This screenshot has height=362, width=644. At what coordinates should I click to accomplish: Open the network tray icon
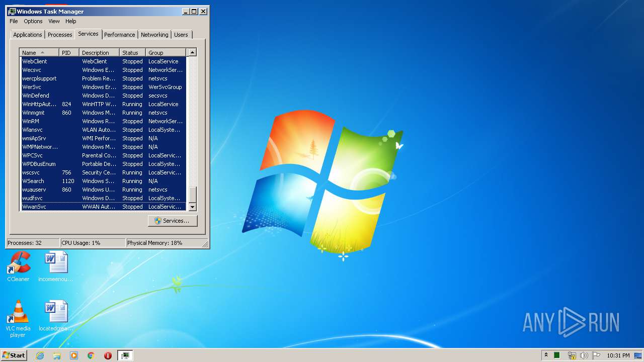click(572, 355)
